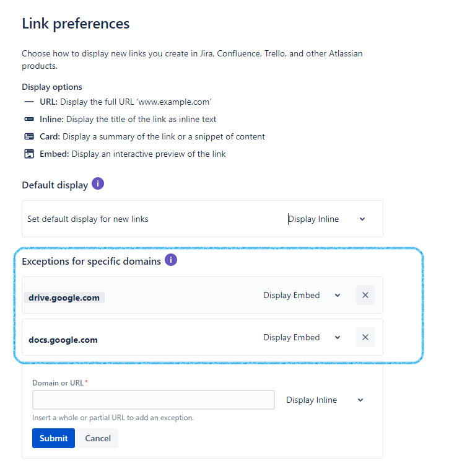The image size is (449, 476).
Task: Click the Card display option icon
Action: click(29, 136)
